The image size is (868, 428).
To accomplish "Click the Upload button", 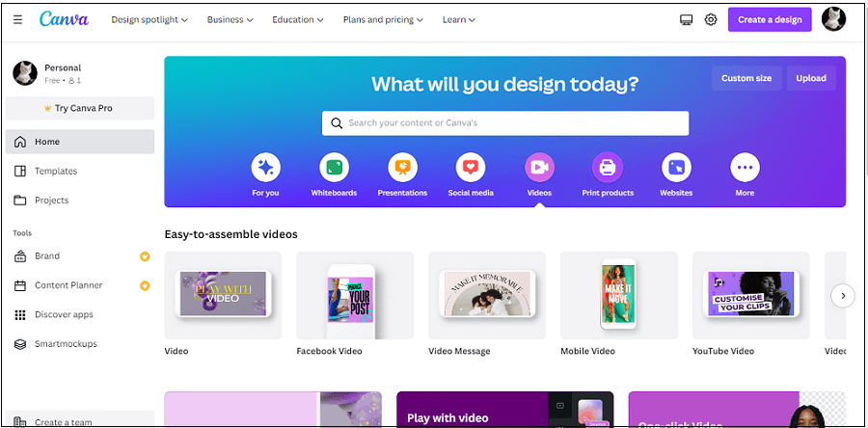I will tap(811, 78).
